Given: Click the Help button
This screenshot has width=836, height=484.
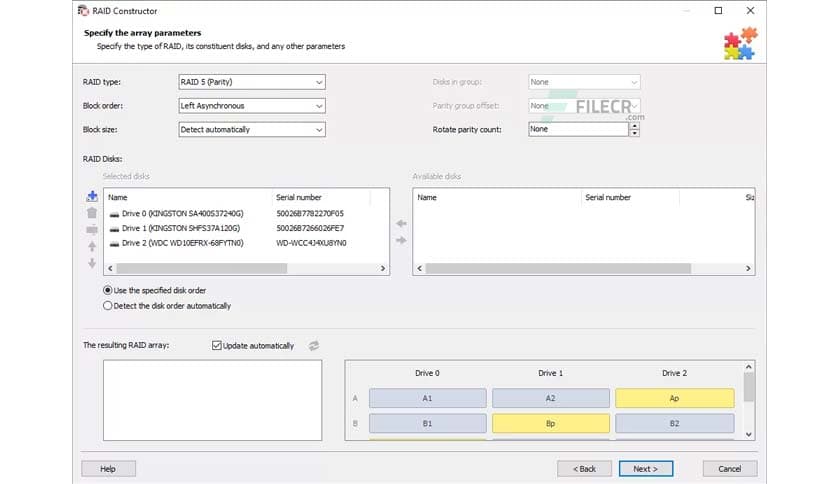Looking at the screenshot, I should click(x=108, y=469).
